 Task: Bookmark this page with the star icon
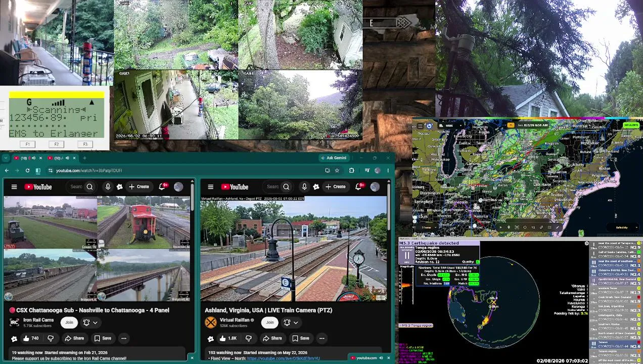[x=337, y=170]
